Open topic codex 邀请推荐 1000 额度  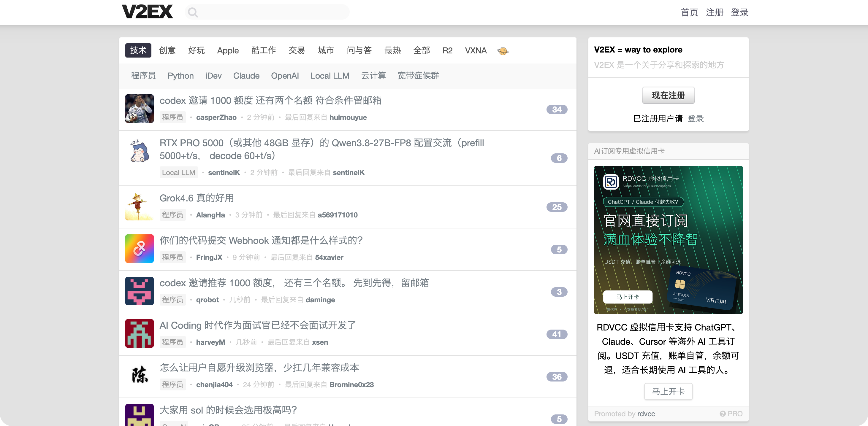click(294, 283)
